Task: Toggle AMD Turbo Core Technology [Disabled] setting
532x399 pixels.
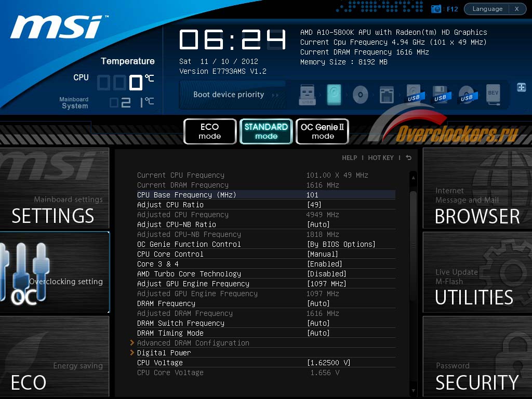Action: click(x=326, y=274)
